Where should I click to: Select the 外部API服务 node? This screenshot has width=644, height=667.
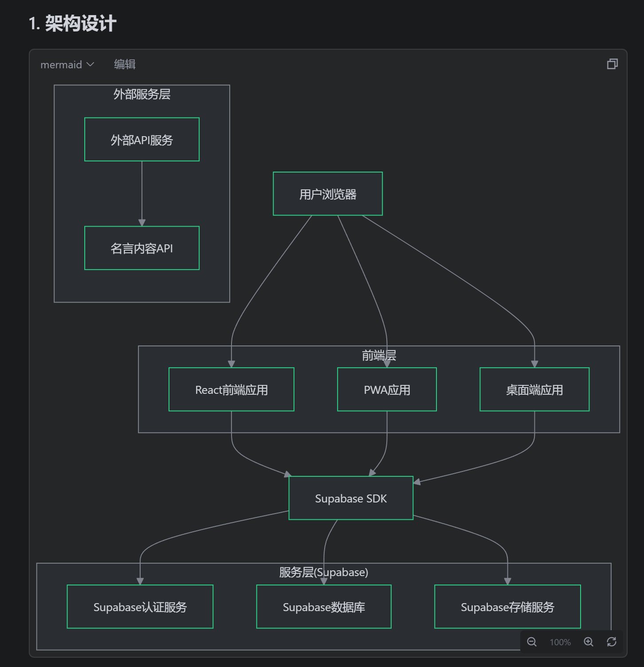click(142, 140)
